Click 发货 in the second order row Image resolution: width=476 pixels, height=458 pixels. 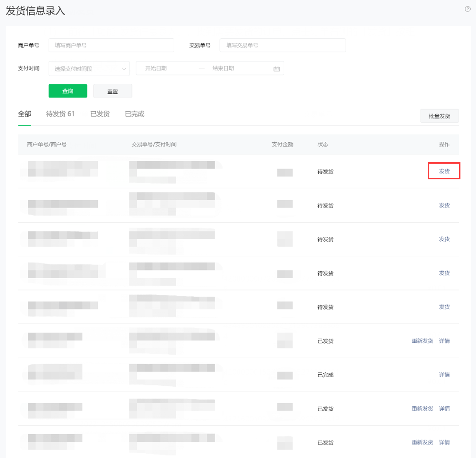point(444,205)
